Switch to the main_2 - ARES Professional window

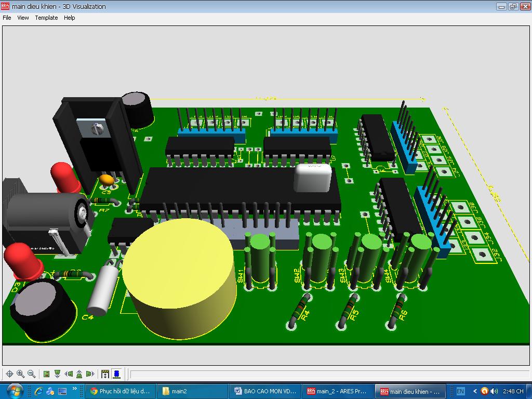tap(337, 391)
